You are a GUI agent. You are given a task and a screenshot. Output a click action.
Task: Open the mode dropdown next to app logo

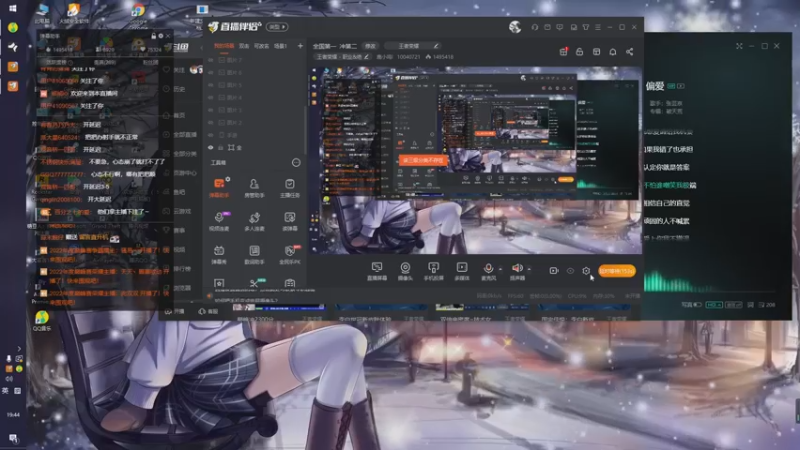click(x=277, y=27)
